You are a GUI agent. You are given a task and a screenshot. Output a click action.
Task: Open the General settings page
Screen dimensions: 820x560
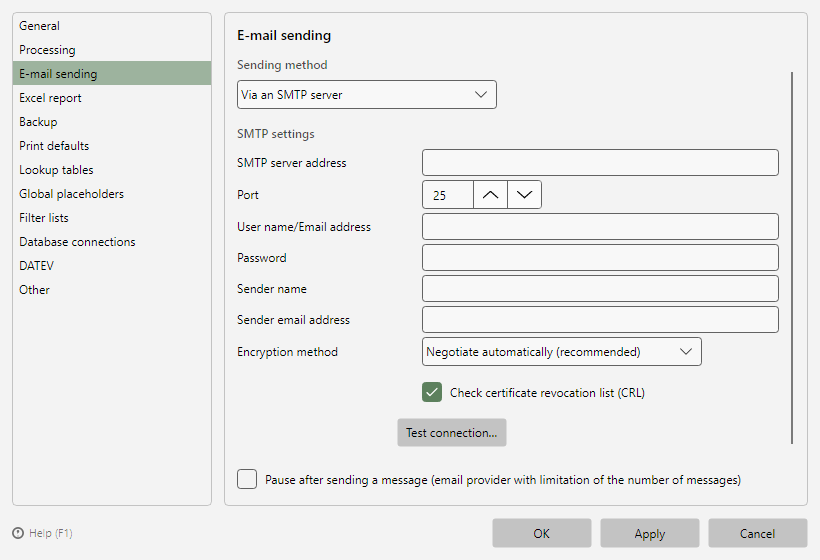click(112, 26)
